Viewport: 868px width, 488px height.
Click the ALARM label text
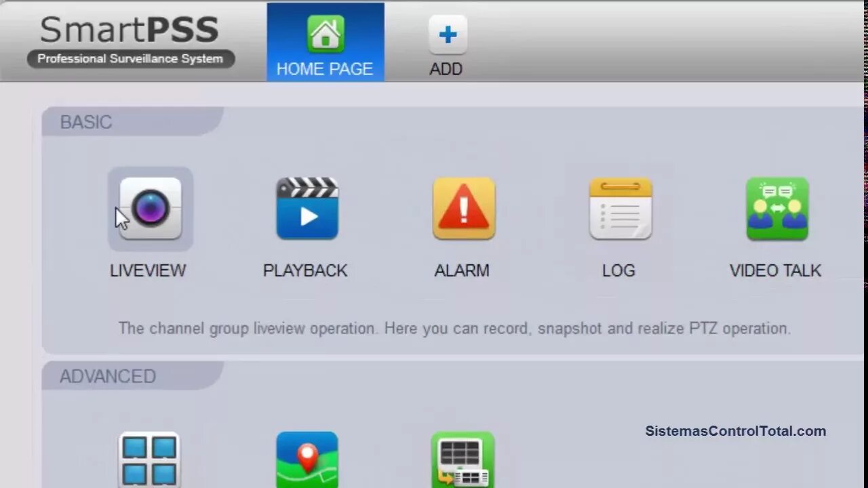462,270
